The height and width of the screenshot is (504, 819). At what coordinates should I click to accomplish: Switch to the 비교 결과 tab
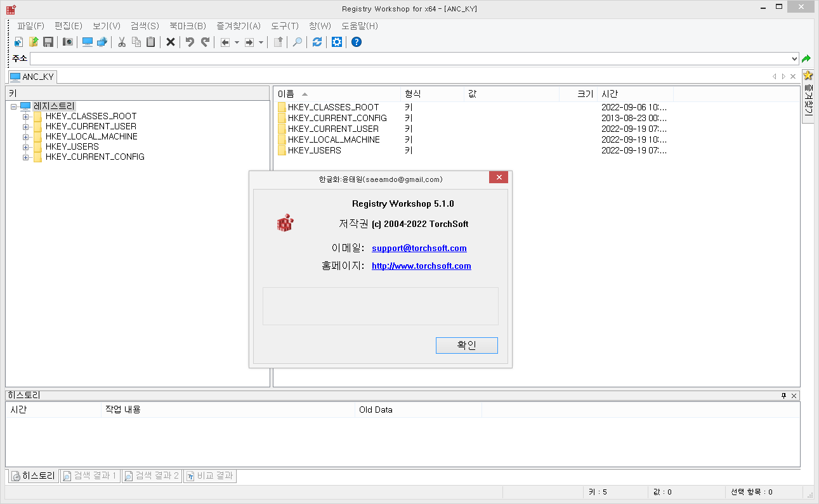click(210, 476)
